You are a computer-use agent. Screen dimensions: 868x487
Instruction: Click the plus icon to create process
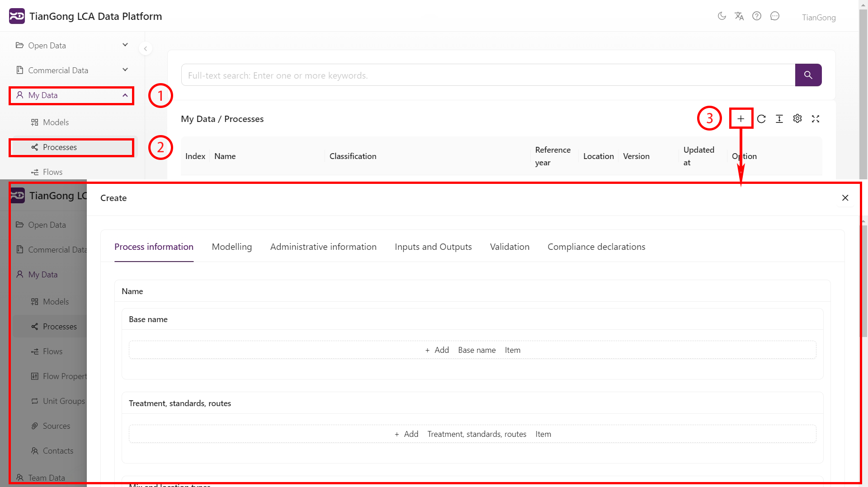click(741, 119)
